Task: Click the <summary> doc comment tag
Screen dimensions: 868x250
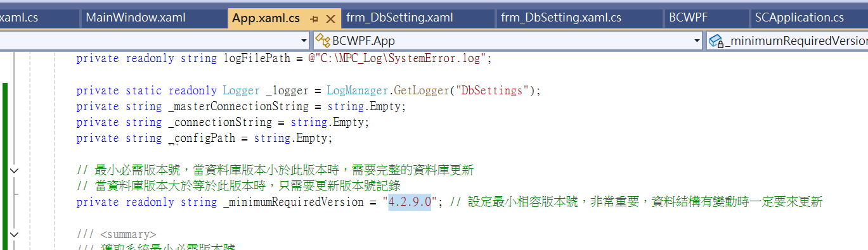Action: click(128, 234)
